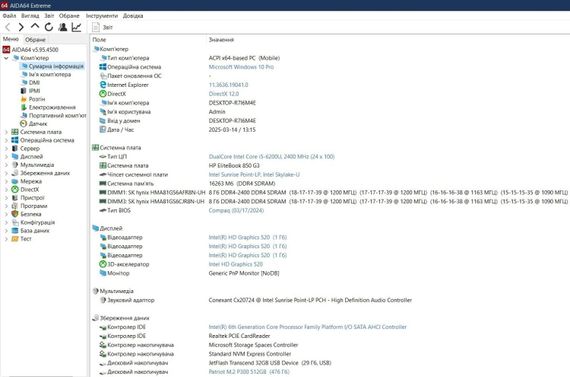Click the up-level arrow toolbar icon

(35, 26)
